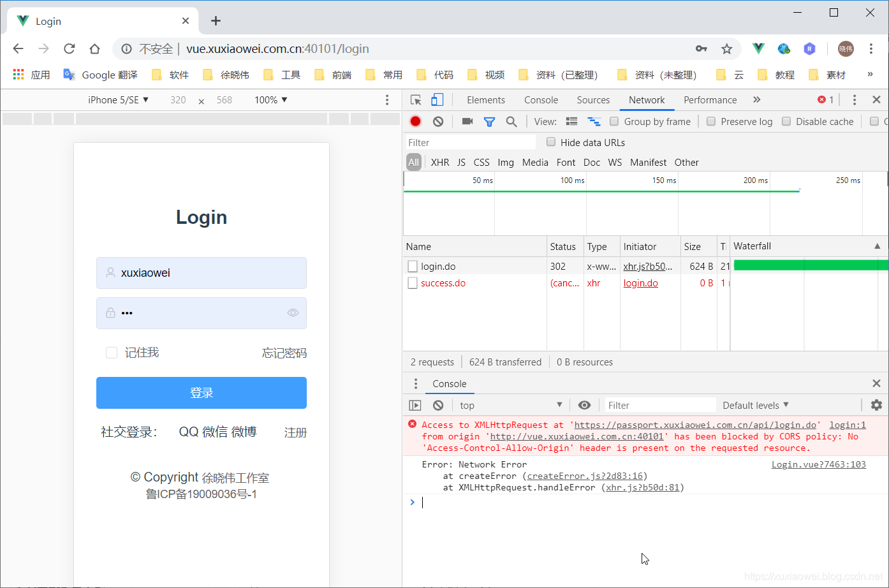Click the red record network log button
The width and height of the screenshot is (889, 588).
click(415, 121)
